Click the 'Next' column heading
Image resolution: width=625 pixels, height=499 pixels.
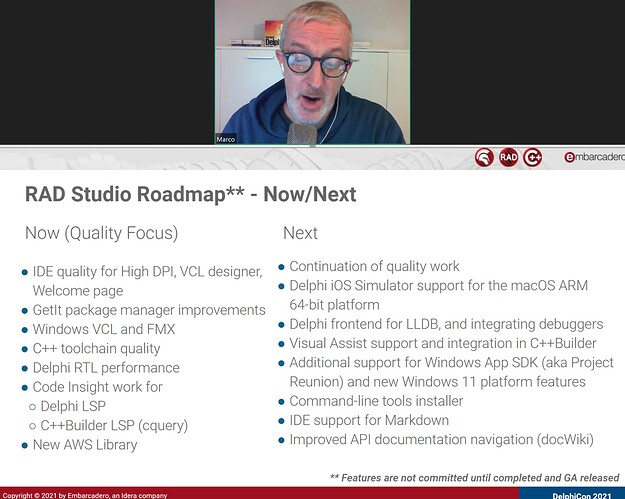coord(300,233)
